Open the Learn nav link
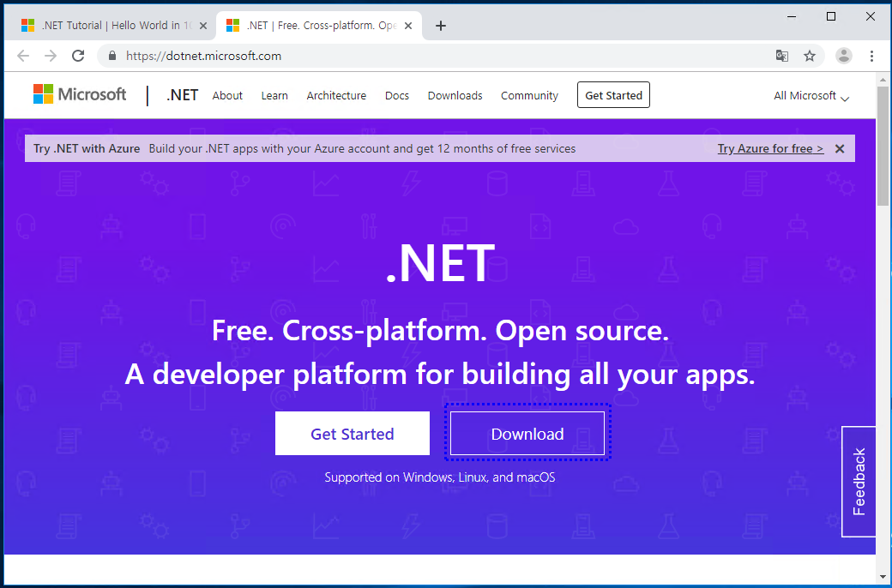Viewport: 892px width, 588px height. 274,95
